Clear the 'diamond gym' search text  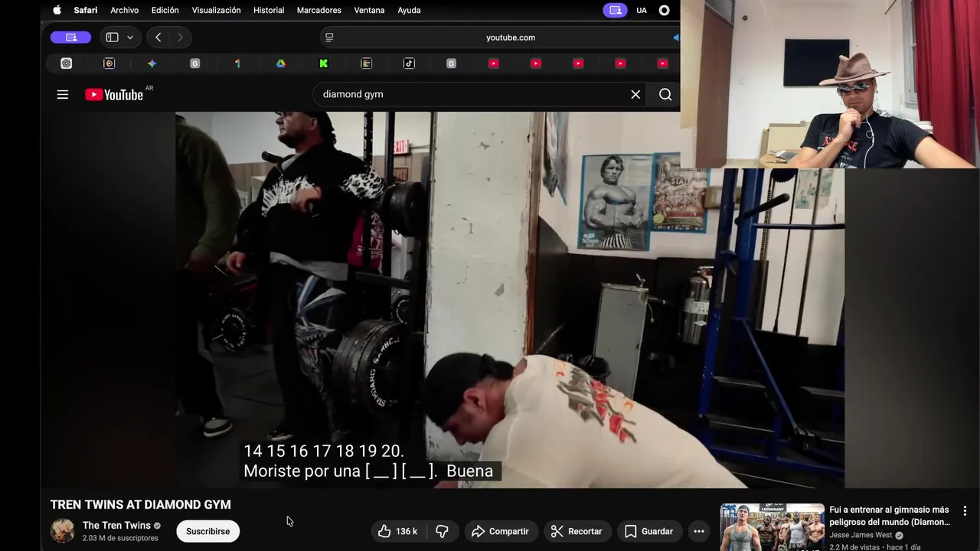click(635, 94)
